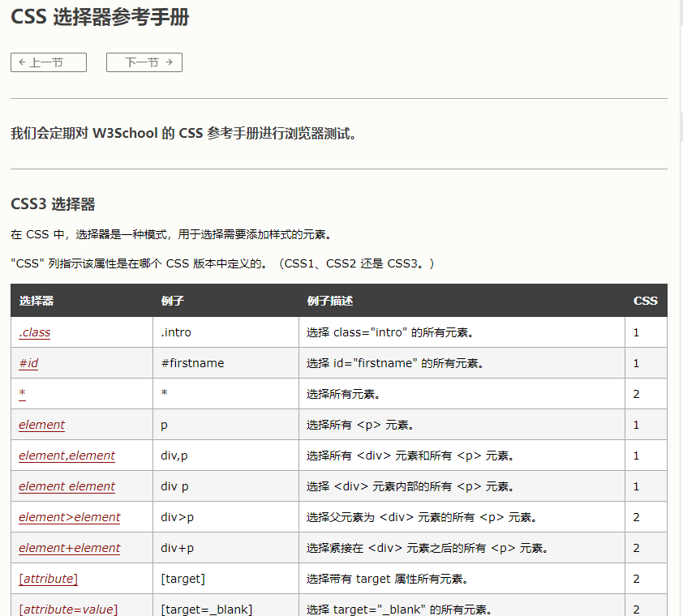This screenshot has height=616, width=683.
Task: Open the #id selector link
Action: (28, 363)
